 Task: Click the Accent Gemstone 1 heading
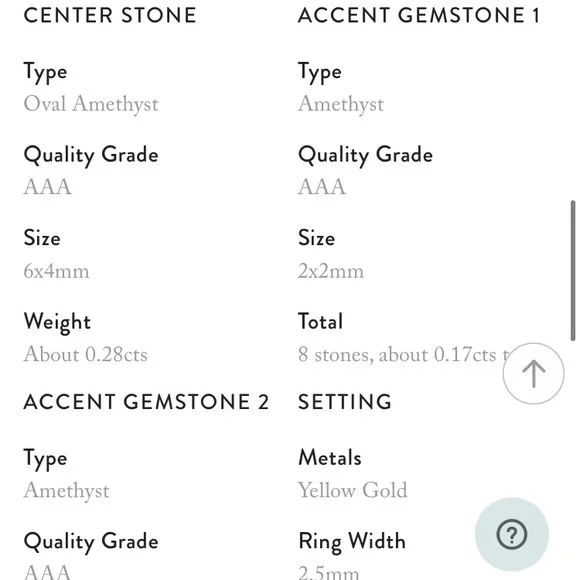point(419,16)
